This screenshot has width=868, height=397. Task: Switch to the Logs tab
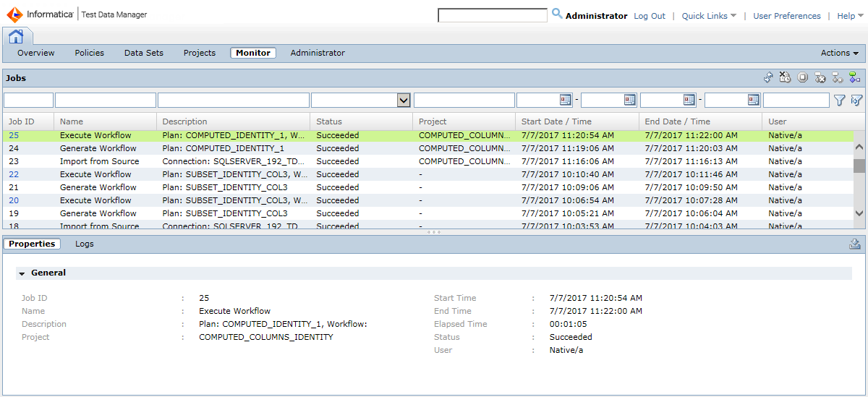(x=85, y=244)
